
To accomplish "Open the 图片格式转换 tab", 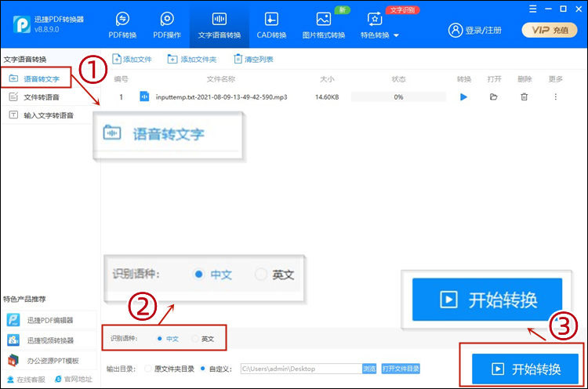I will coord(324,25).
